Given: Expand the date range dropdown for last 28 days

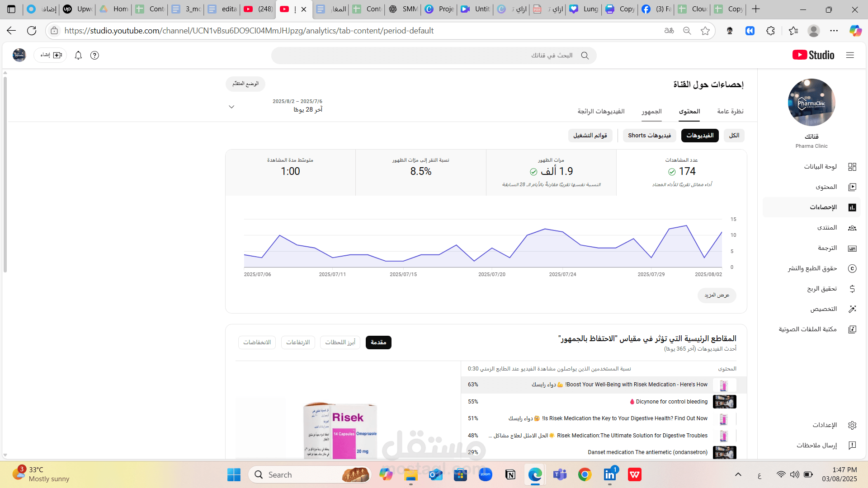Looking at the screenshot, I should pos(231,107).
